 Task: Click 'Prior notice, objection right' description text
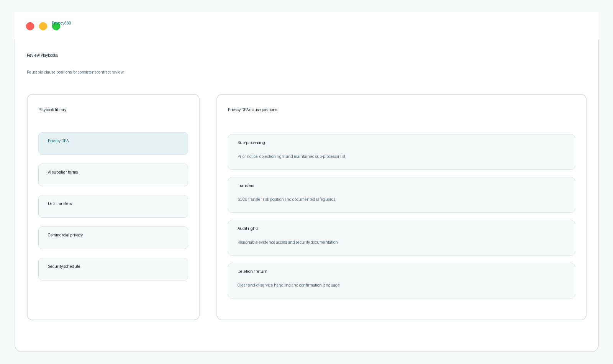pos(291,156)
